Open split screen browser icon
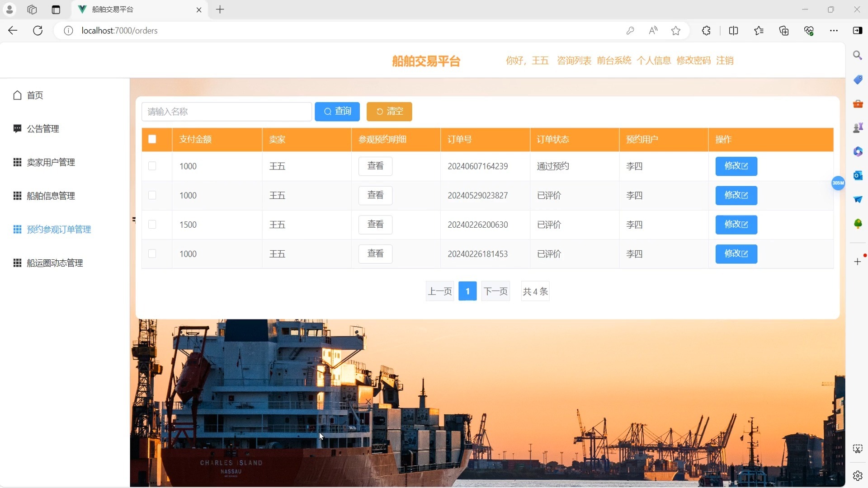This screenshot has height=488, width=868. click(733, 31)
